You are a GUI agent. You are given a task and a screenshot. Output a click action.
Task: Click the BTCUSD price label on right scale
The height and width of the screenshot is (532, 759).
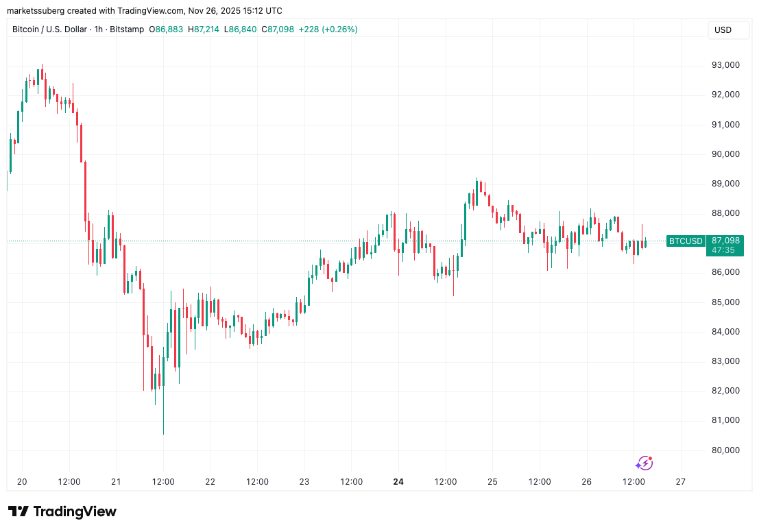click(x=686, y=241)
